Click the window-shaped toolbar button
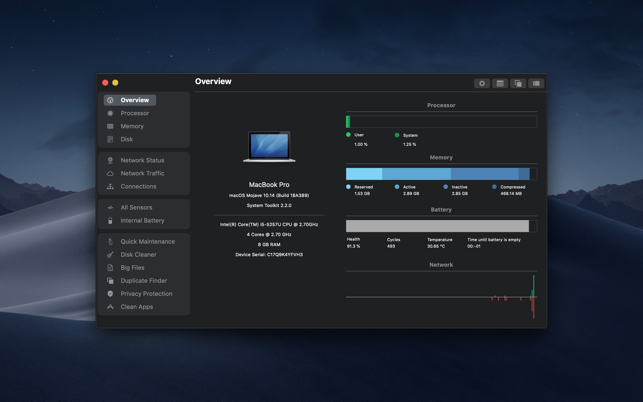This screenshot has width=643, height=402. (500, 83)
